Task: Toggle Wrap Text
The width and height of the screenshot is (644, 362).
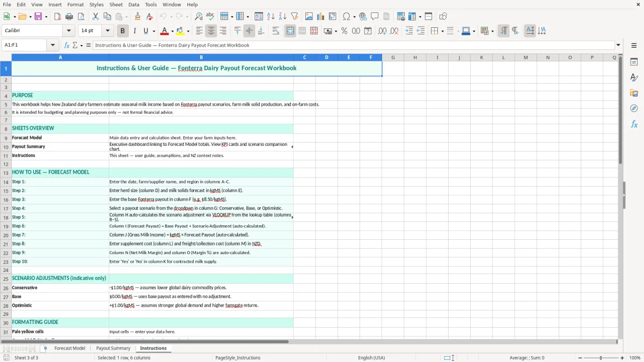Action: pyautogui.click(x=276, y=31)
